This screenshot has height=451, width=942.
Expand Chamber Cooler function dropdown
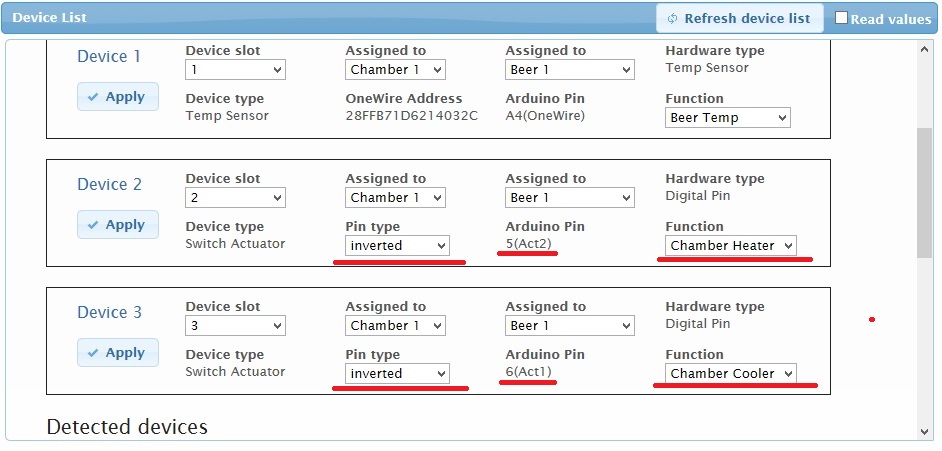tap(731, 374)
